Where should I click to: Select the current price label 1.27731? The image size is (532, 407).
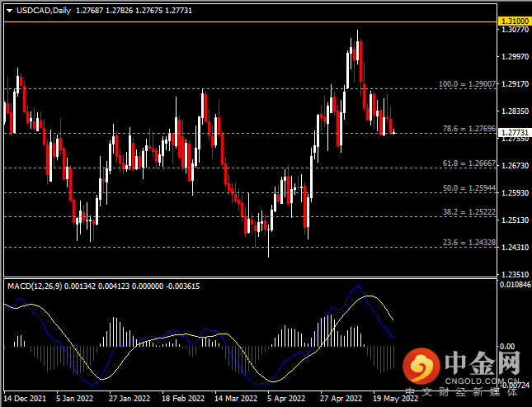pos(515,132)
